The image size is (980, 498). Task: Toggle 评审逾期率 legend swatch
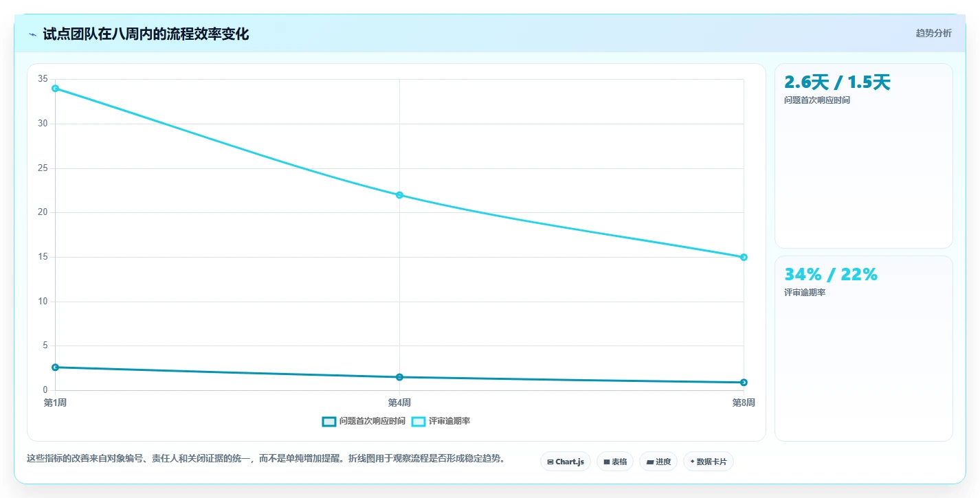point(418,421)
